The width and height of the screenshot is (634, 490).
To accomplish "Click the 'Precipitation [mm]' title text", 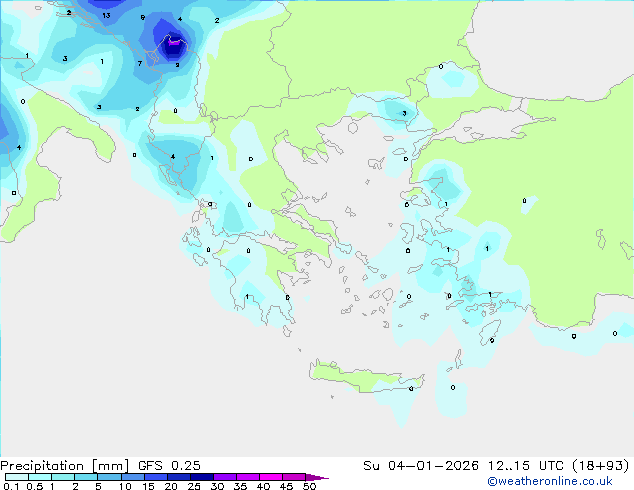I will [65, 466].
